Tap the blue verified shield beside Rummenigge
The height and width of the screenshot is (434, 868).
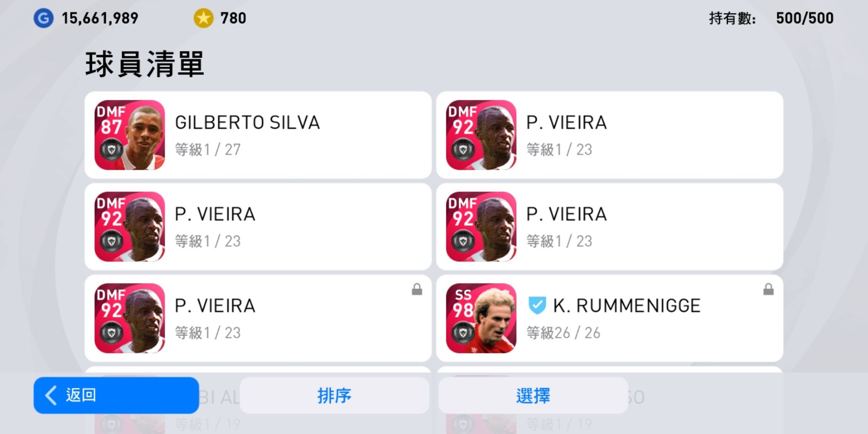tap(537, 305)
